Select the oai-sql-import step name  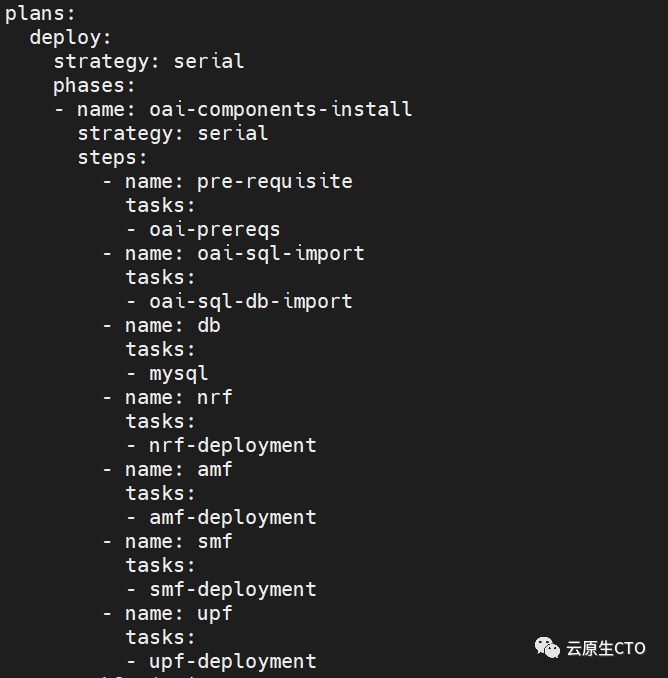(x=280, y=253)
